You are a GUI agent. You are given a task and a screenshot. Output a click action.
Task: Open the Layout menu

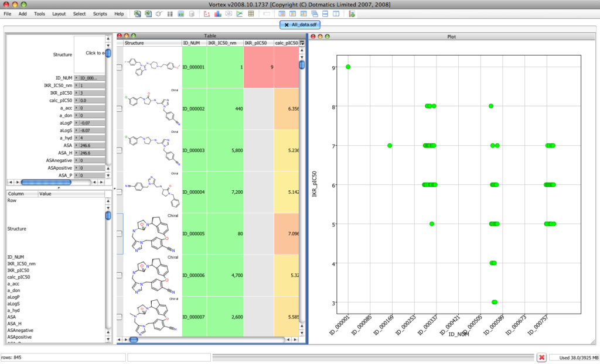click(59, 14)
